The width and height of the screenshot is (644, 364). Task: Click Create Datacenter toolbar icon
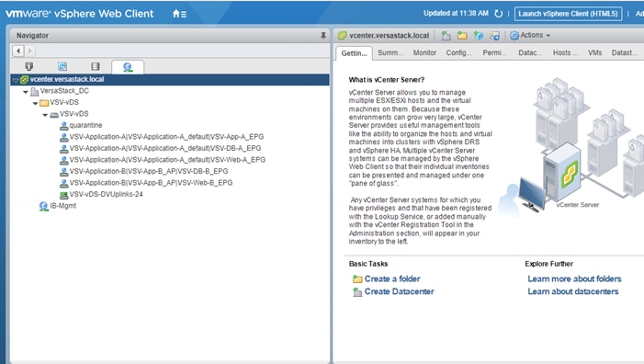click(x=446, y=36)
